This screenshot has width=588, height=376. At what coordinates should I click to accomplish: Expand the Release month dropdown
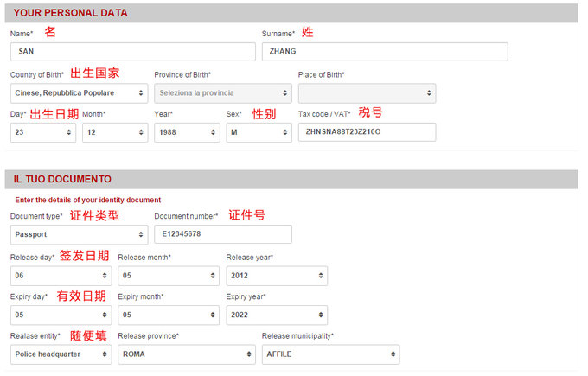tap(169, 276)
